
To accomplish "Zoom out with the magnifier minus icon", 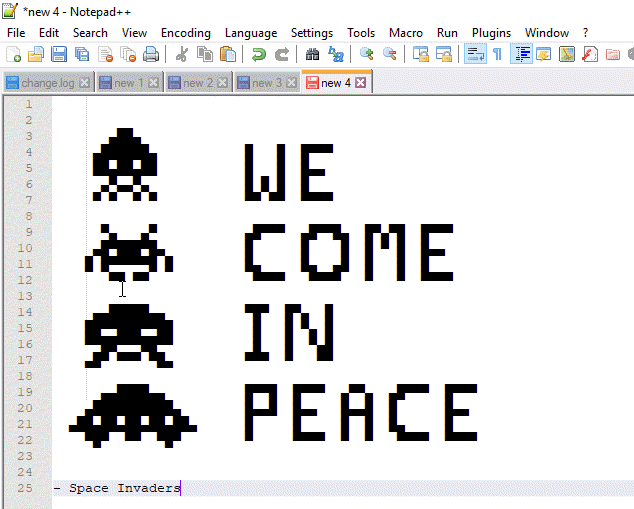I will coord(389,54).
